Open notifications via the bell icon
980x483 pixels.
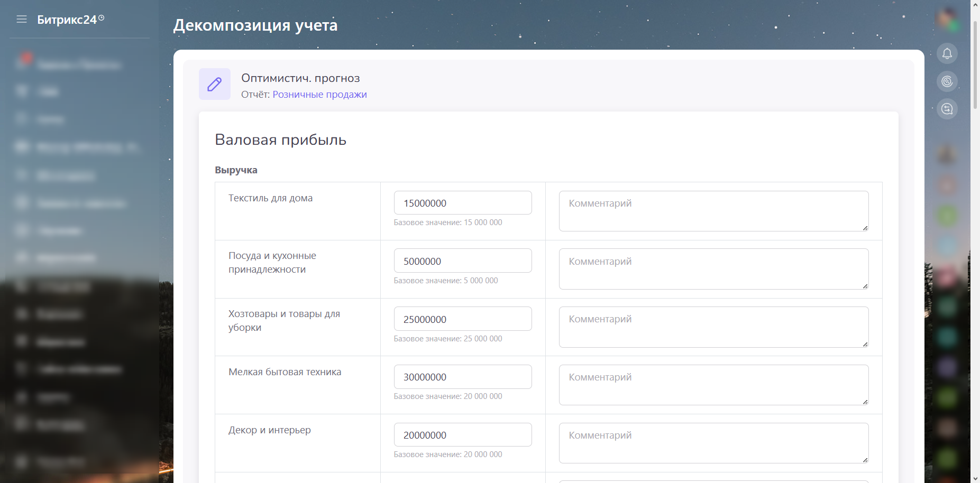[947, 53]
